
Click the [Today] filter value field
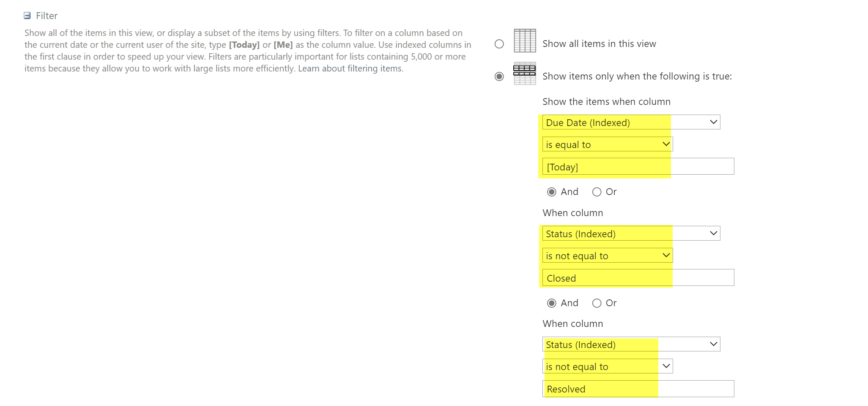[638, 167]
